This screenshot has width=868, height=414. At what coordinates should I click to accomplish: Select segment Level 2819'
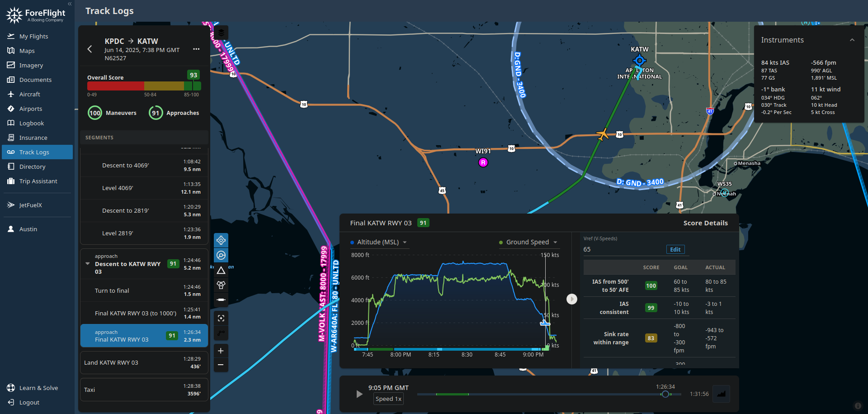tap(144, 233)
